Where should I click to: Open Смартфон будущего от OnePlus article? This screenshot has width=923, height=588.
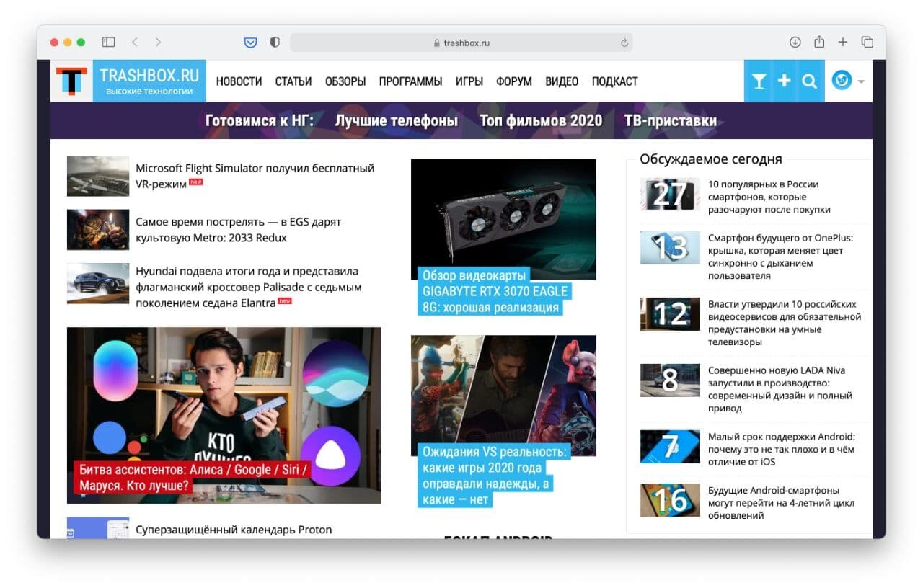tap(781, 257)
